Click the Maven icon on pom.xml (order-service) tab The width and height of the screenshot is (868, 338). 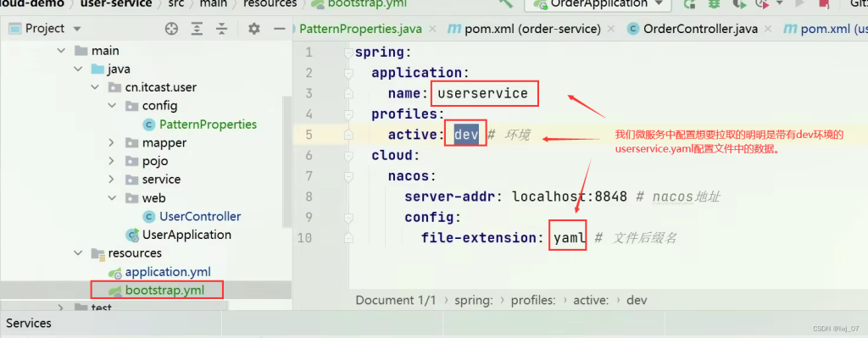click(454, 29)
